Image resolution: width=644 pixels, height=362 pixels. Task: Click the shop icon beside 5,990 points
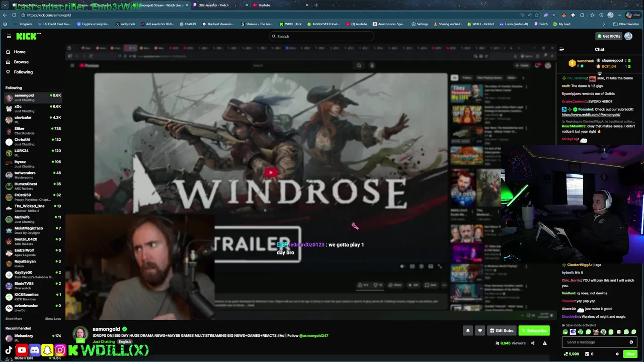pos(587,354)
